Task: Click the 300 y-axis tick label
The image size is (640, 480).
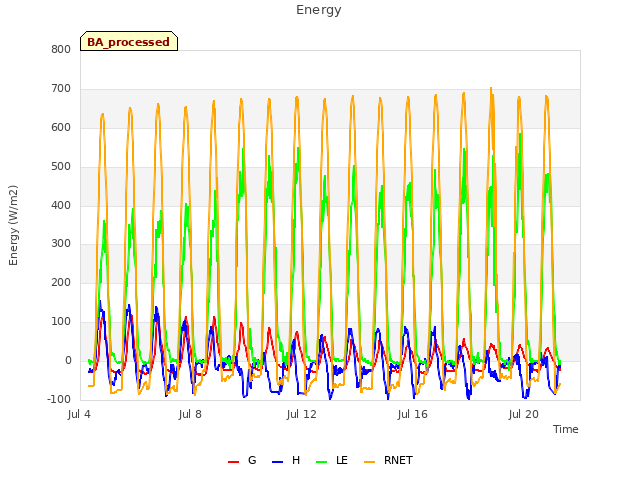Action: (x=61, y=244)
